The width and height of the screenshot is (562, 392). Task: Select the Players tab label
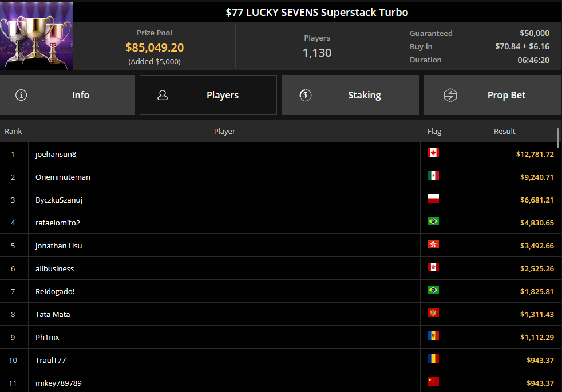point(223,95)
